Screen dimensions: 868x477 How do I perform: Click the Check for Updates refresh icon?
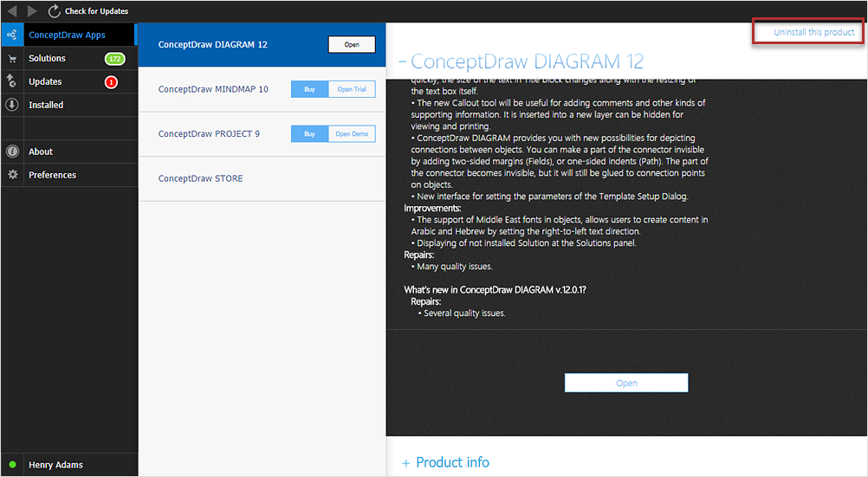point(54,10)
